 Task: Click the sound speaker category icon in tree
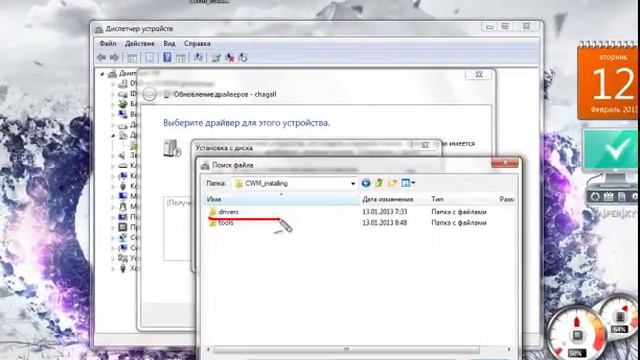(122, 155)
